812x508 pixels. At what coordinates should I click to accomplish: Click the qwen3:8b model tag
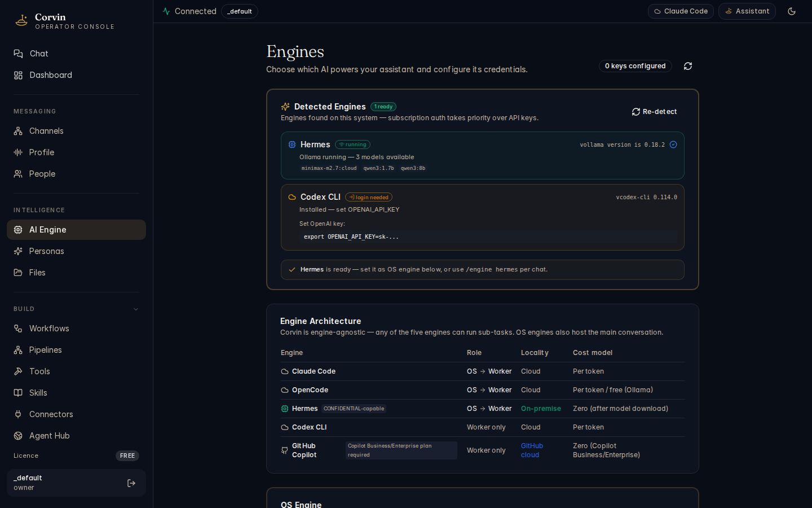tap(413, 168)
